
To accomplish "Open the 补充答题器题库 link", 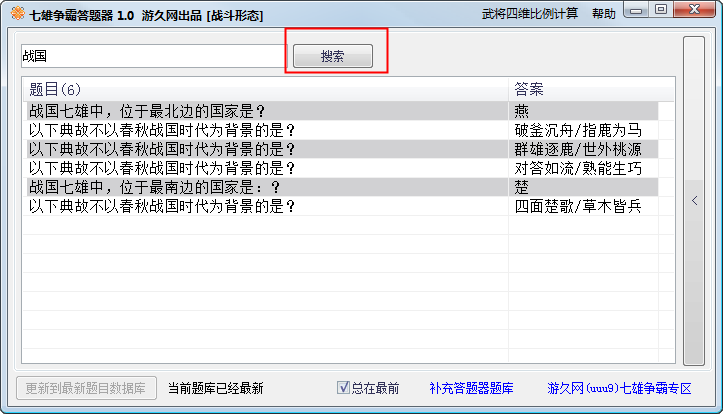I will tap(471, 388).
